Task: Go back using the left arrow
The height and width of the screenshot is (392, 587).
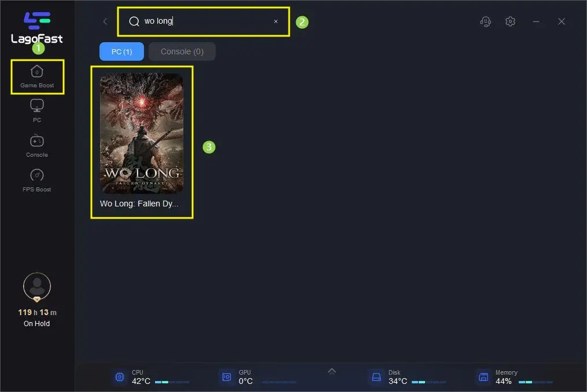Action: (105, 22)
